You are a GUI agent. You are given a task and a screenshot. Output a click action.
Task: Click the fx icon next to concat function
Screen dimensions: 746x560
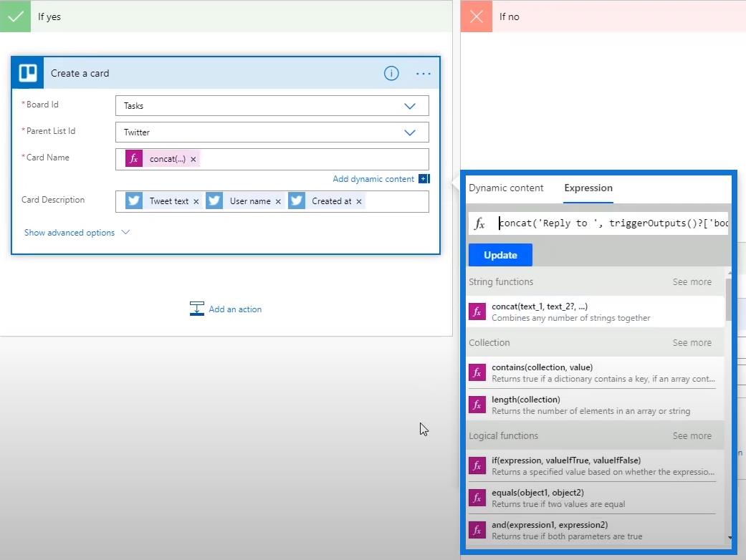tap(477, 312)
